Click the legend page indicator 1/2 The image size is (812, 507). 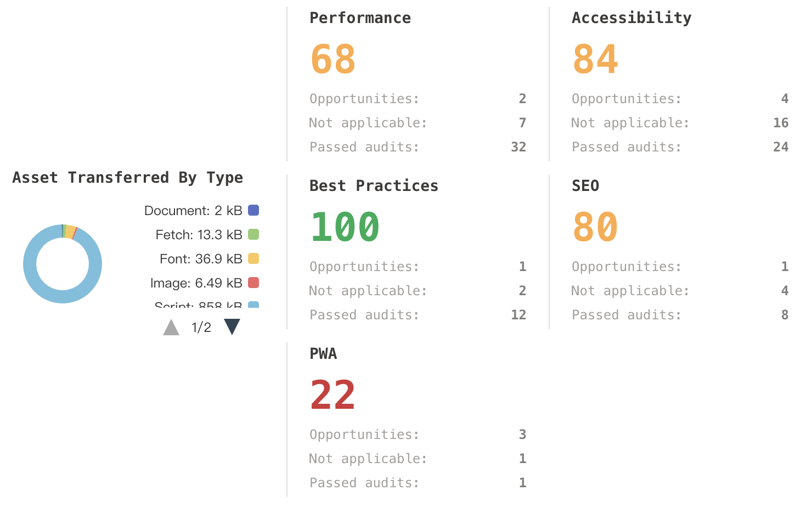click(201, 328)
